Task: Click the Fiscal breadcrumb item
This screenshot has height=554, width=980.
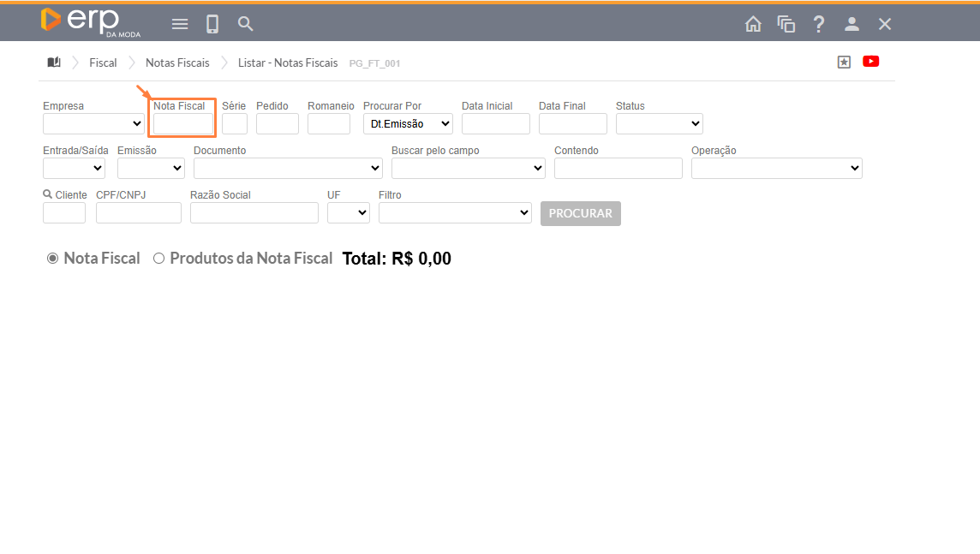Action: tap(103, 63)
